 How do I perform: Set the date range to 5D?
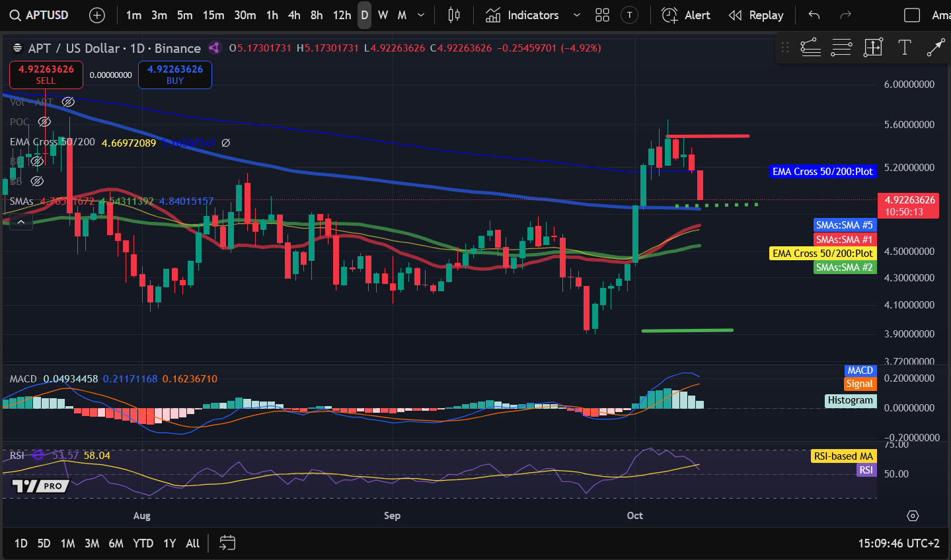pyautogui.click(x=44, y=543)
